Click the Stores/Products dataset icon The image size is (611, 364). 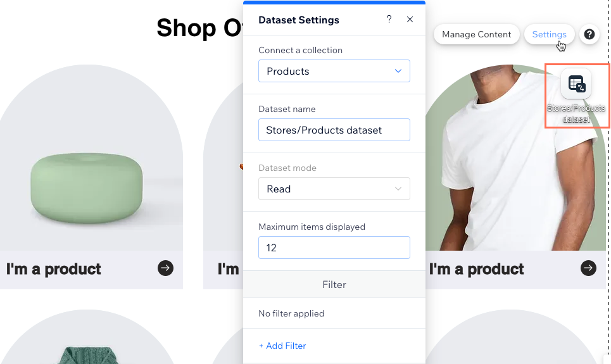click(576, 84)
